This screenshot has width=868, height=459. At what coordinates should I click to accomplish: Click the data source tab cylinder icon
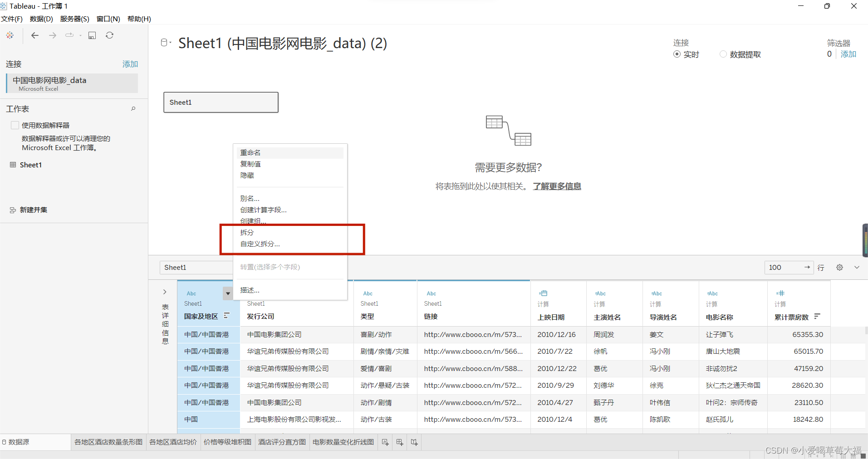click(x=4, y=442)
